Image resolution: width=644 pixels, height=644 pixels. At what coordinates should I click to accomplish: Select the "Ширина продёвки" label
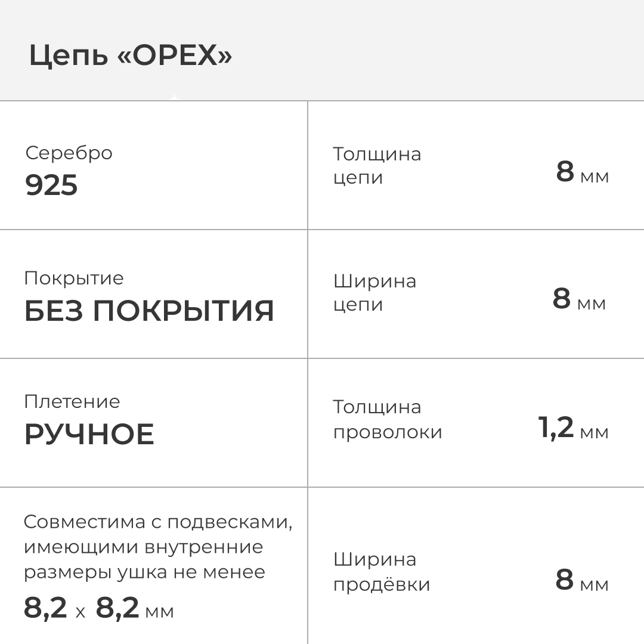[381, 572]
